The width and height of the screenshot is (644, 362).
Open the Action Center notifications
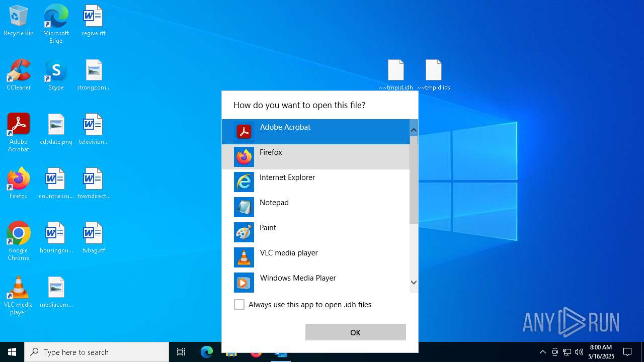(x=627, y=352)
